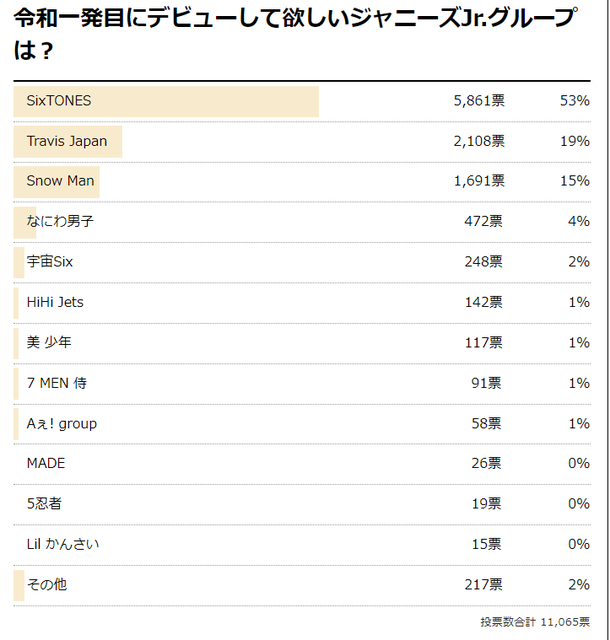
Task: Click the 5忍者 row label
Action: point(44,504)
